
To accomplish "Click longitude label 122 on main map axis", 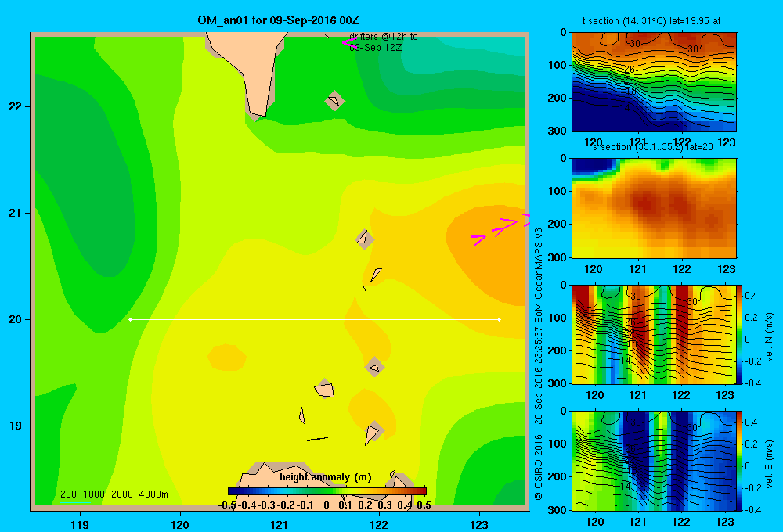I will click(379, 524).
